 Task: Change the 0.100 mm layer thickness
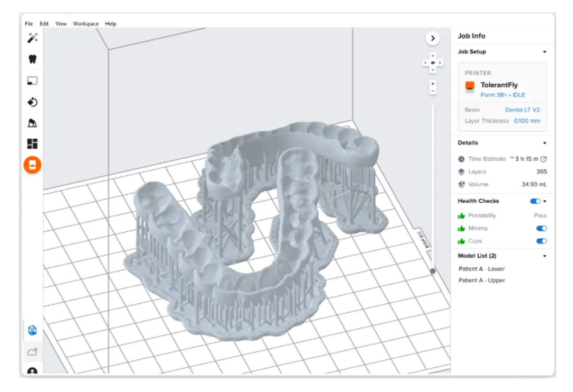pos(527,121)
